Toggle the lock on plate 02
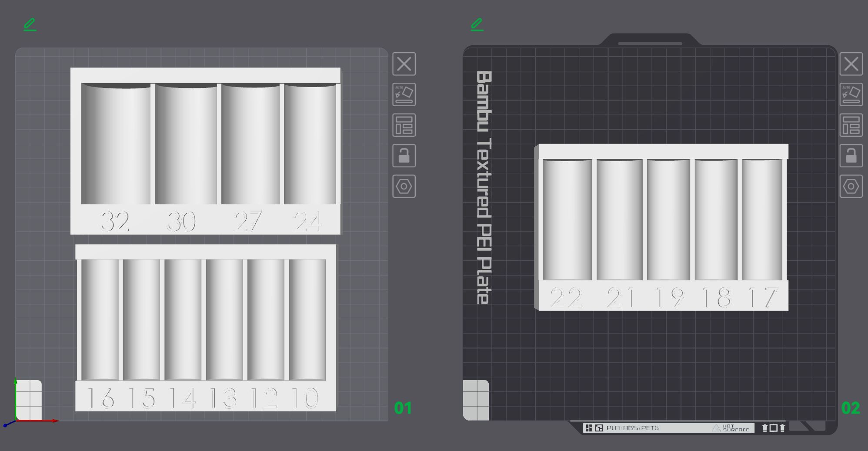 851,156
